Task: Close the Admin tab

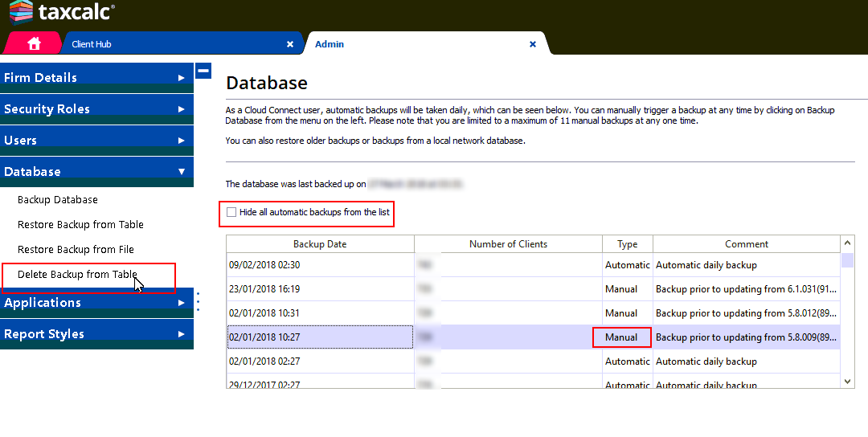Action: [x=533, y=44]
